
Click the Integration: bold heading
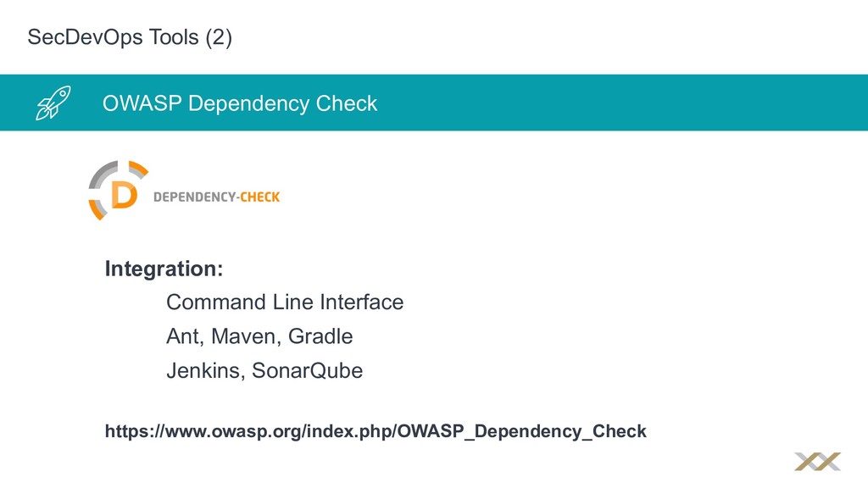click(x=164, y=269)
